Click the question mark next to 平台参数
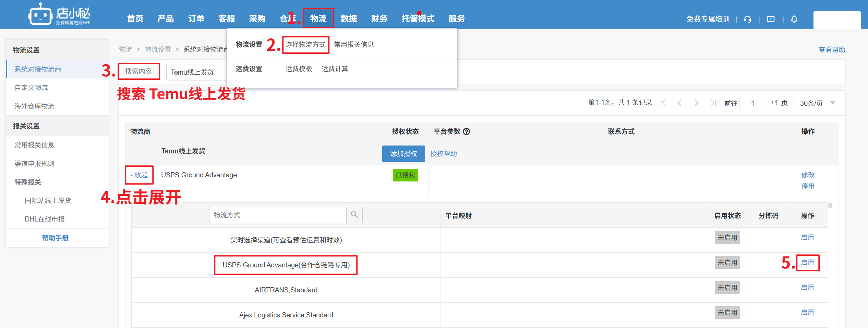The image size is (868, 328). point(466,131)
